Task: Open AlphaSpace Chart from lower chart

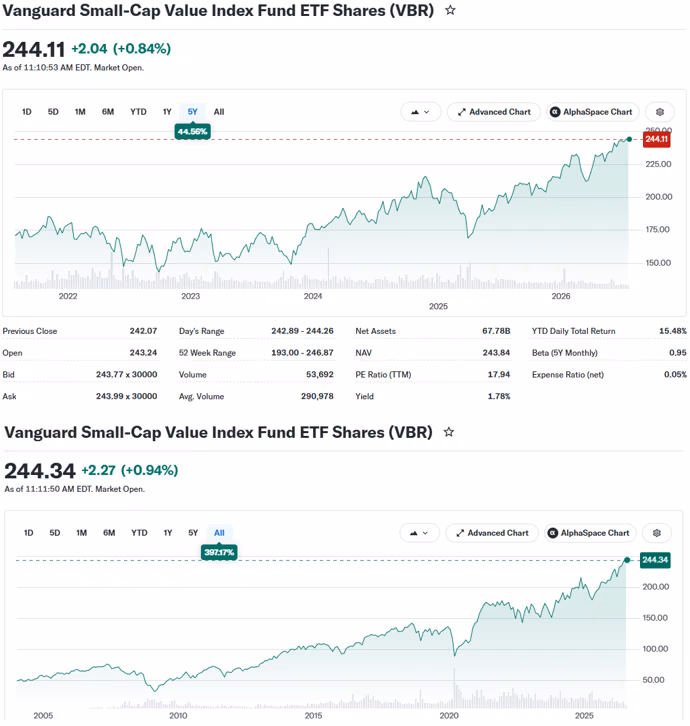Action: click(590, 533)
